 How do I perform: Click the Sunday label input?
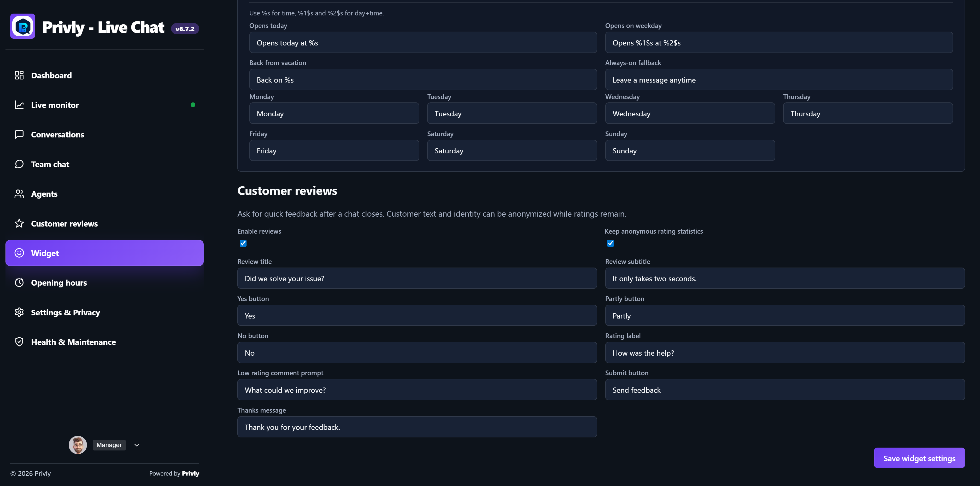coord(690,150)
